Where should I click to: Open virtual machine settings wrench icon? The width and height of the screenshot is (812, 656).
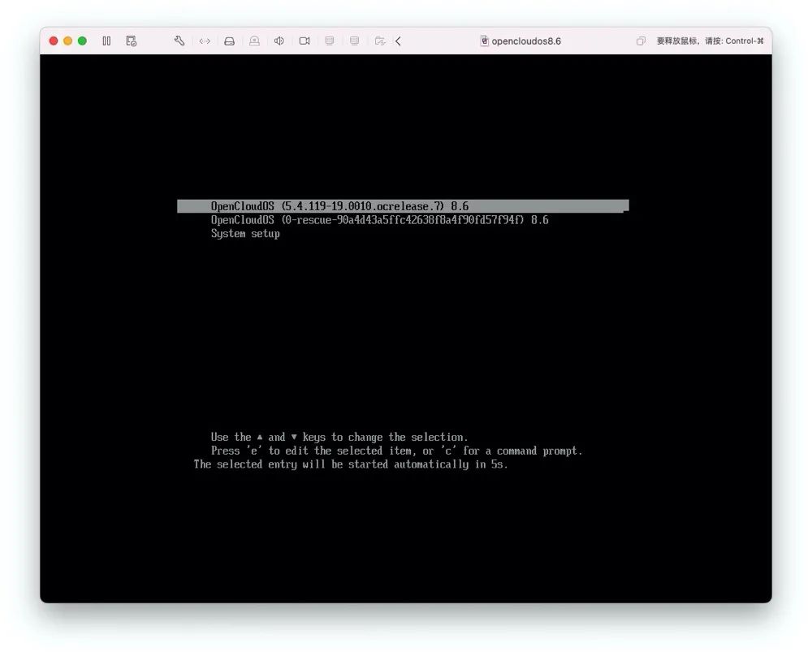click(179, 41)
